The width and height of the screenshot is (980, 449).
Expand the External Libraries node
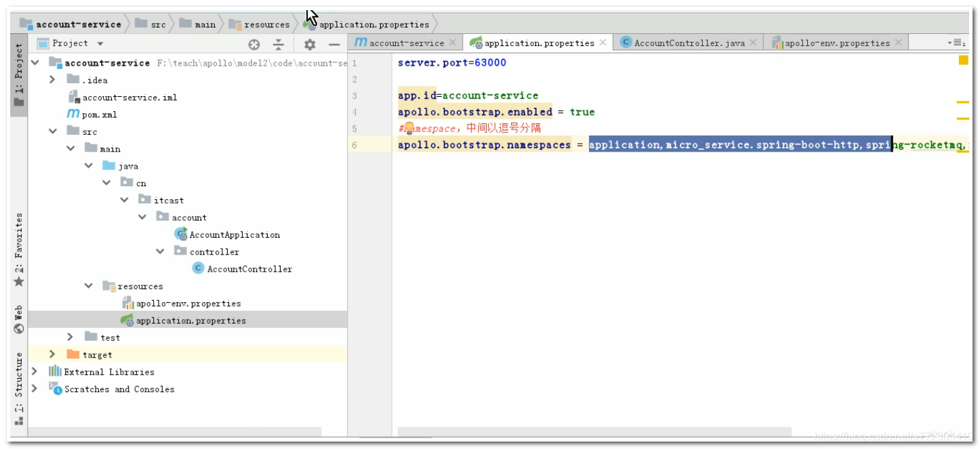[x=35, y=371]
